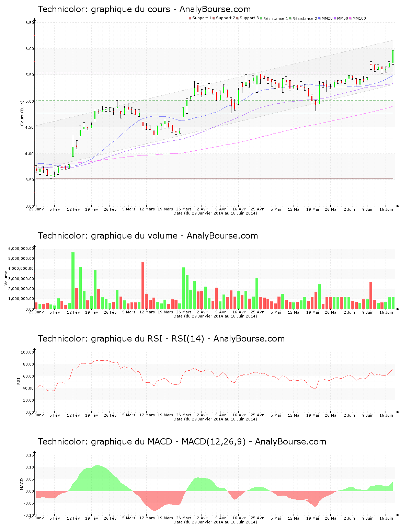Click the 4.50 value on price axis
Screen dimensions: 412x532
[30, 127]
